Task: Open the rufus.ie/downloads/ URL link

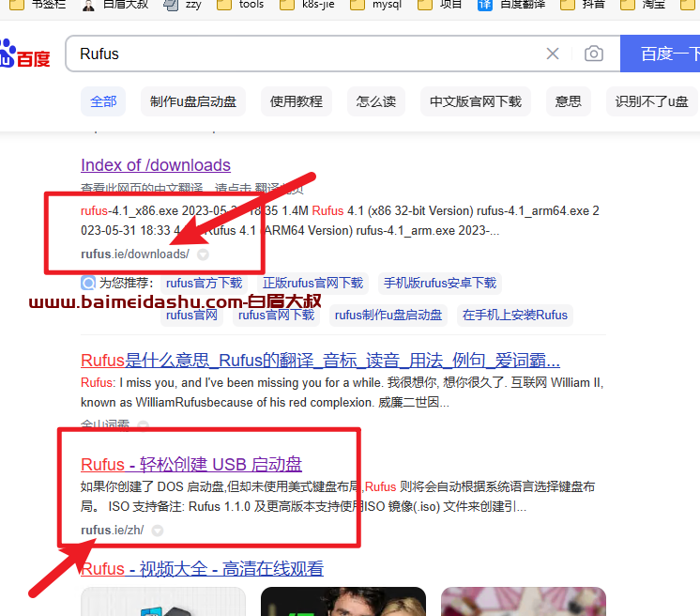Action: [x=135, y=254]
